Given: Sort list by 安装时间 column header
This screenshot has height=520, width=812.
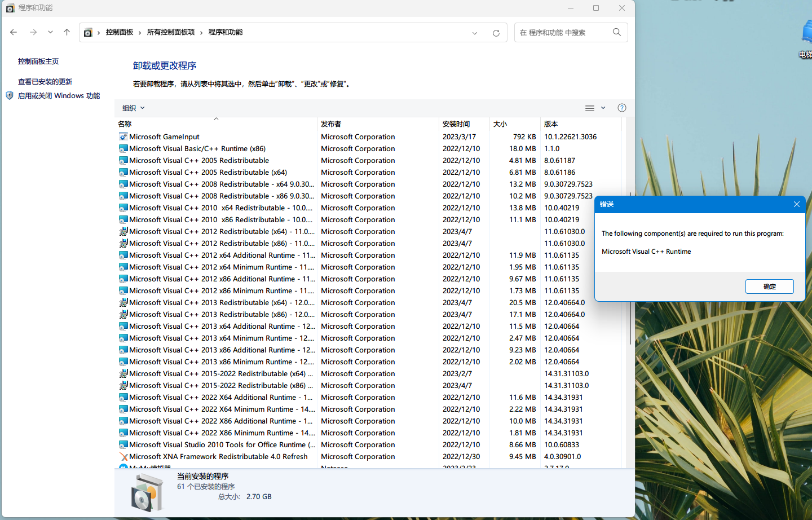Looking at the screenshot, I should coord(456,124).
